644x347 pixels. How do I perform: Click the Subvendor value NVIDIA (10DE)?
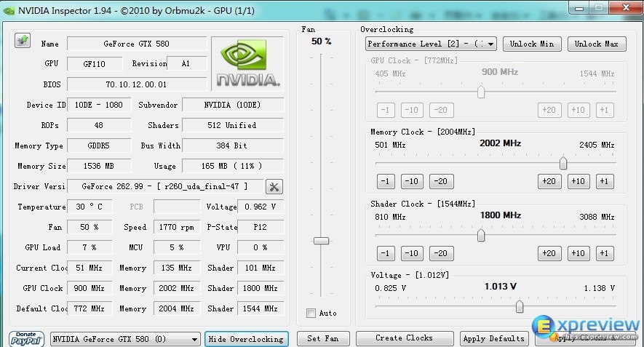pos(232,105)
